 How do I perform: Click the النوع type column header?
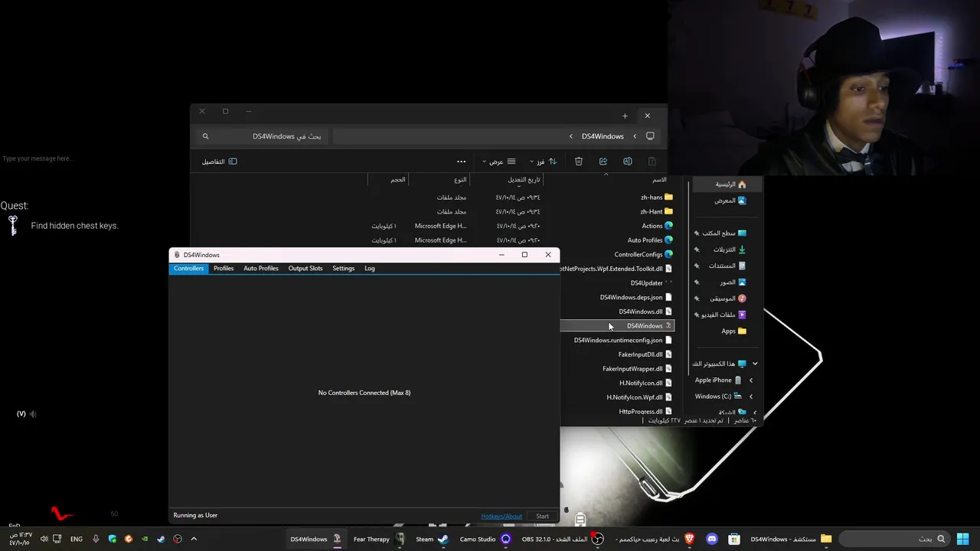click(460, 180)
